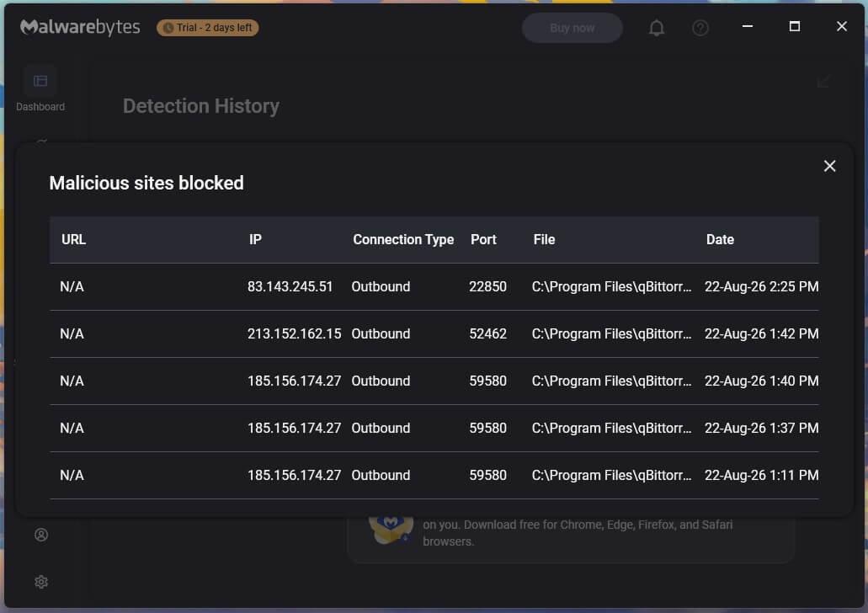Click the Trial - 2 days left badge
The height and width of the screenshot is (613, 868).
coord(208,28)
